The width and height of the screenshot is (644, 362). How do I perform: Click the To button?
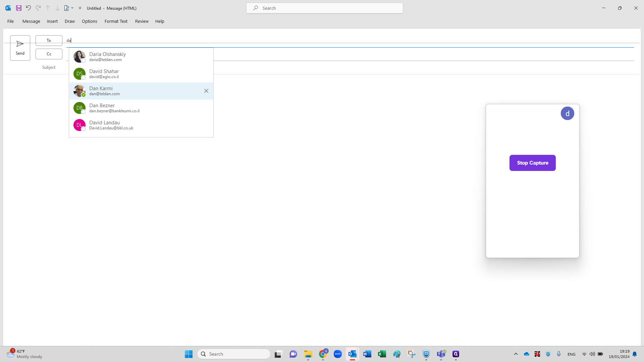point(49,41)
